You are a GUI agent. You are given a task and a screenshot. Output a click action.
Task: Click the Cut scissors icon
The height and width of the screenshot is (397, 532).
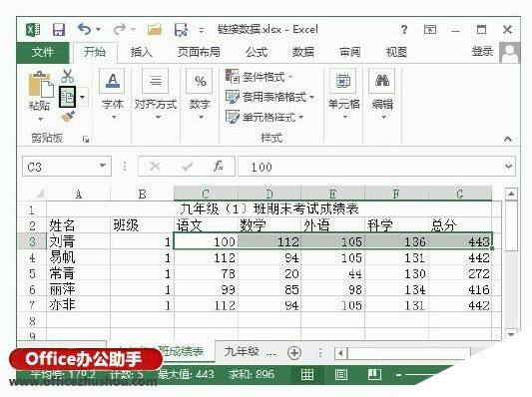point(68,76)
